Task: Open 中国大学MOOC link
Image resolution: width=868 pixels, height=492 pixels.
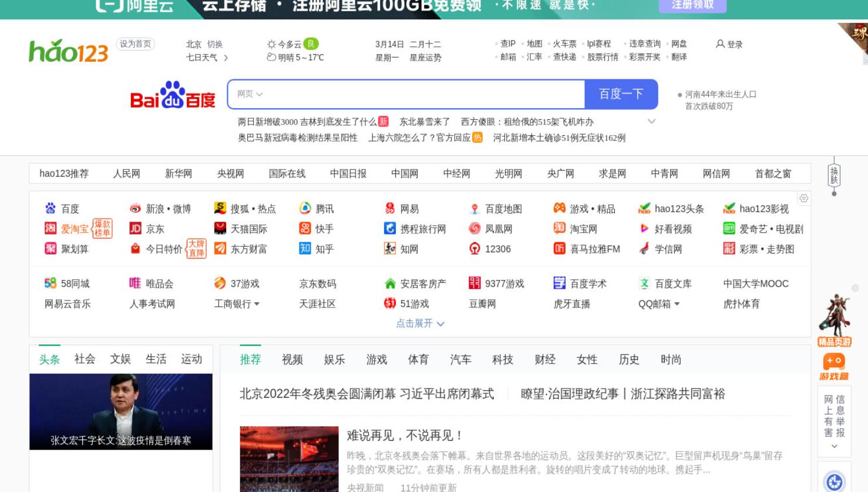Action: tap(756, 283)
